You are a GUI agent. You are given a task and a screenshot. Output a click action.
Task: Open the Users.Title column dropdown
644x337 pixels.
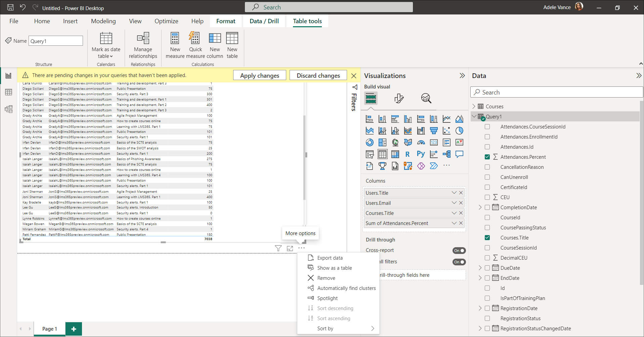(x=454, y=193)
